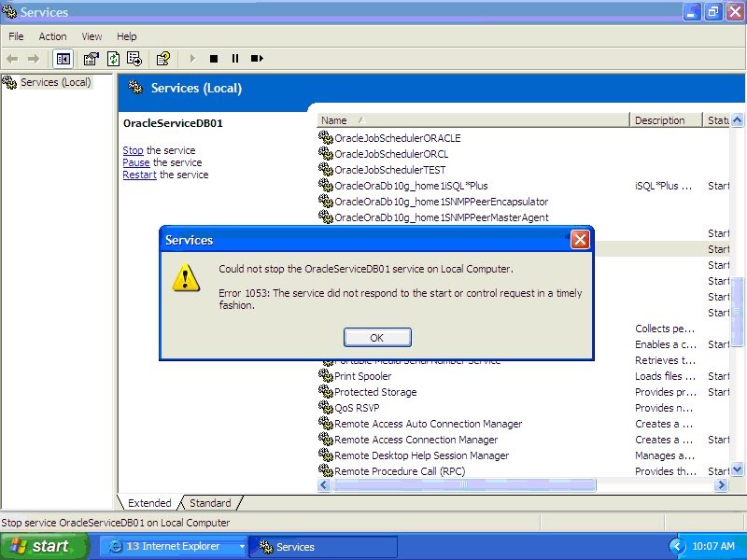Click gear icon beside OracleJobSchedulerORCL
The image size is (747, 560).
coord(325,153)
